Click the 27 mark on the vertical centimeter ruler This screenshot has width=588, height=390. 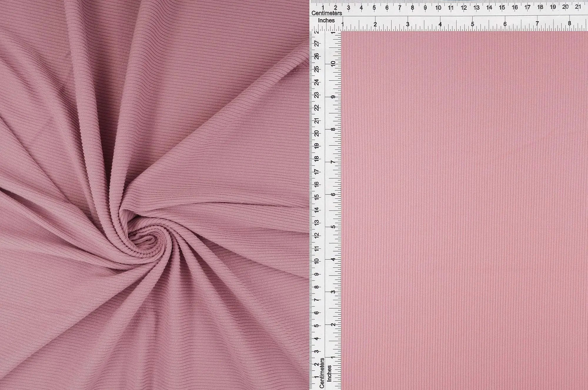pos(317,44)
